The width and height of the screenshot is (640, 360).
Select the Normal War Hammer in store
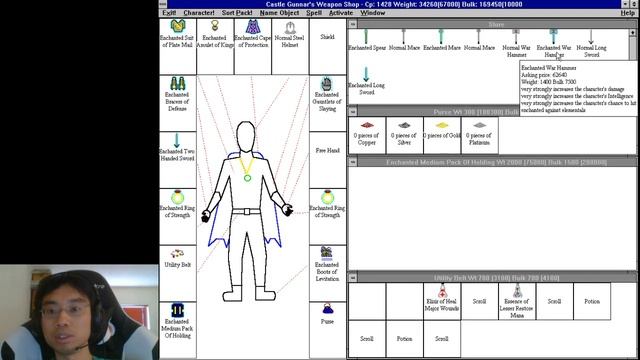pyautogui.click(x=516, y=43)
